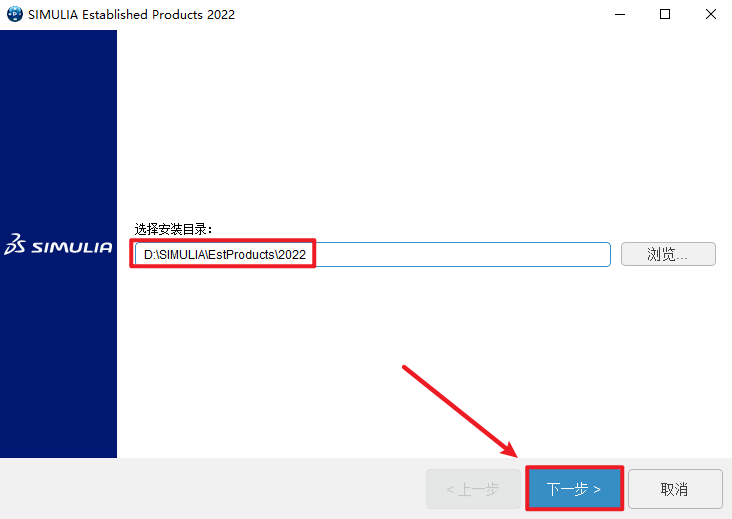
Task: Open the 浏览... browse folder dialog
Action: 668,254
